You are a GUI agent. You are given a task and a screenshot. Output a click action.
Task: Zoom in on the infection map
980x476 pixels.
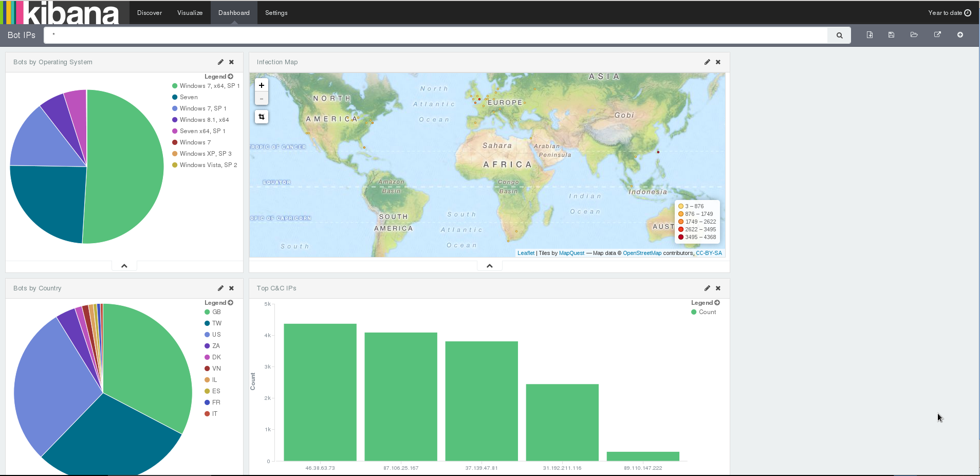coord(262,85)
